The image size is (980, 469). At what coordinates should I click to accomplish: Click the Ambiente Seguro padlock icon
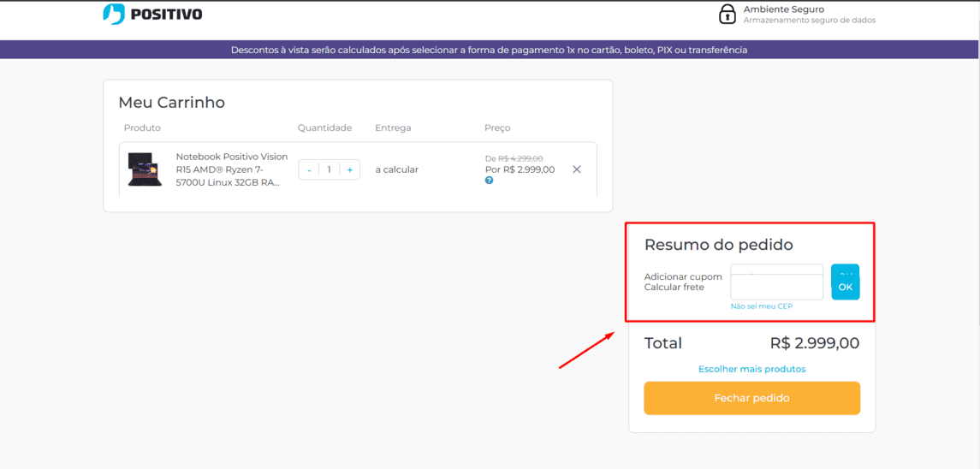click(x=727, y=14)
